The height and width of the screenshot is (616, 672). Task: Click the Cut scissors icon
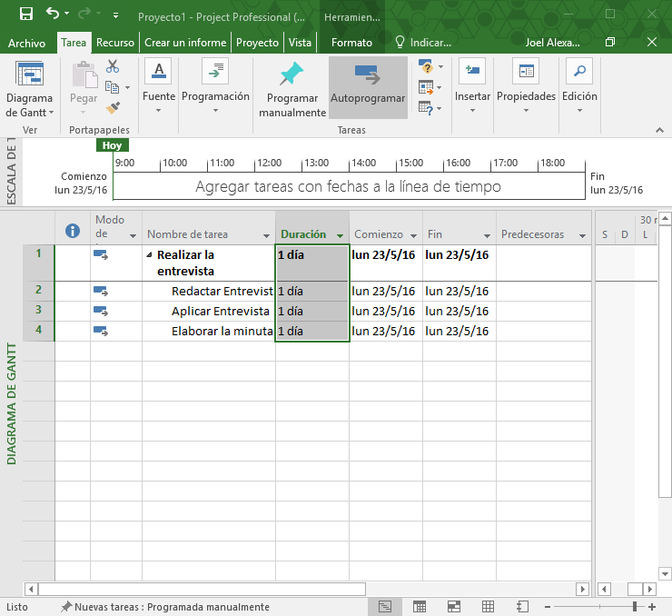click(113, 66)
